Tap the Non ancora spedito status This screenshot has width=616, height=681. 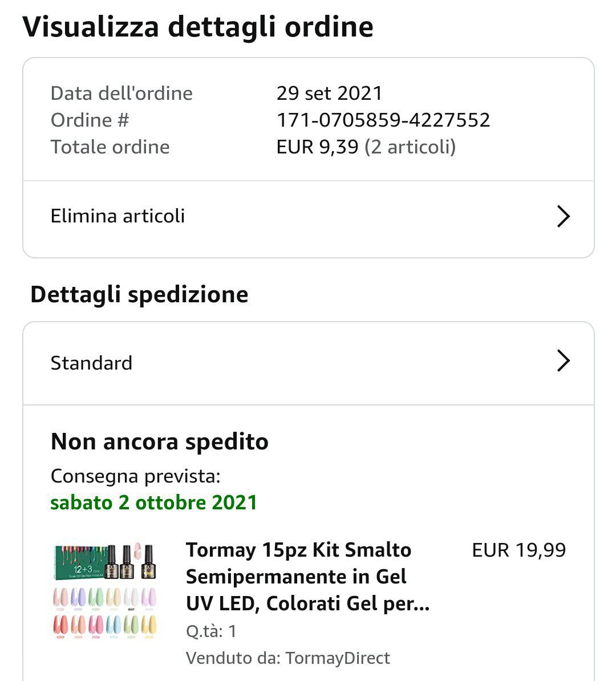(x=159, y=441)
